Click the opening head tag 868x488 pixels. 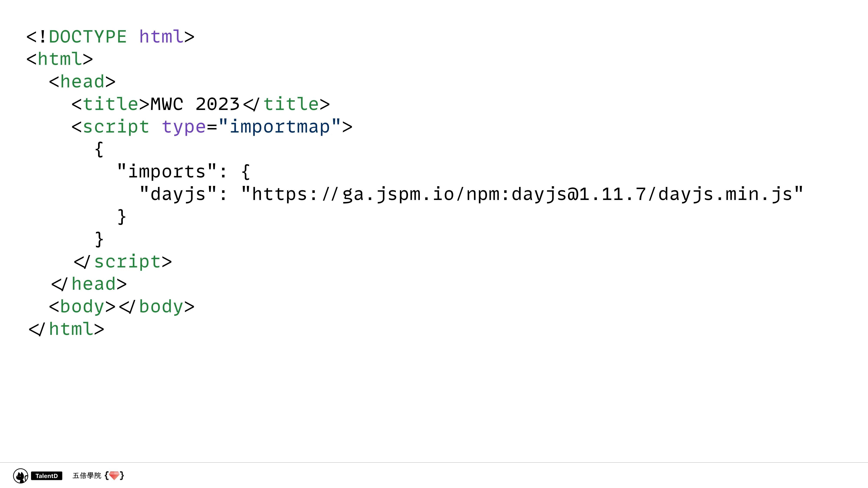82,82
